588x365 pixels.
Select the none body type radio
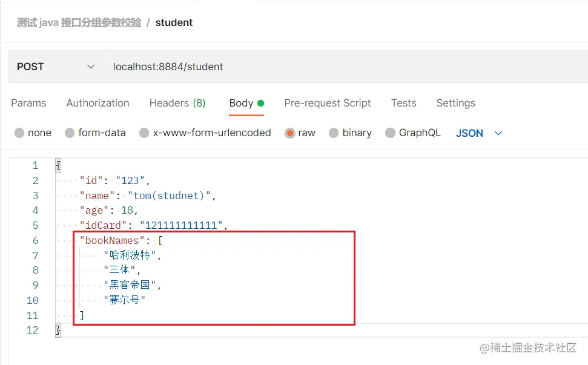(19, 133)
